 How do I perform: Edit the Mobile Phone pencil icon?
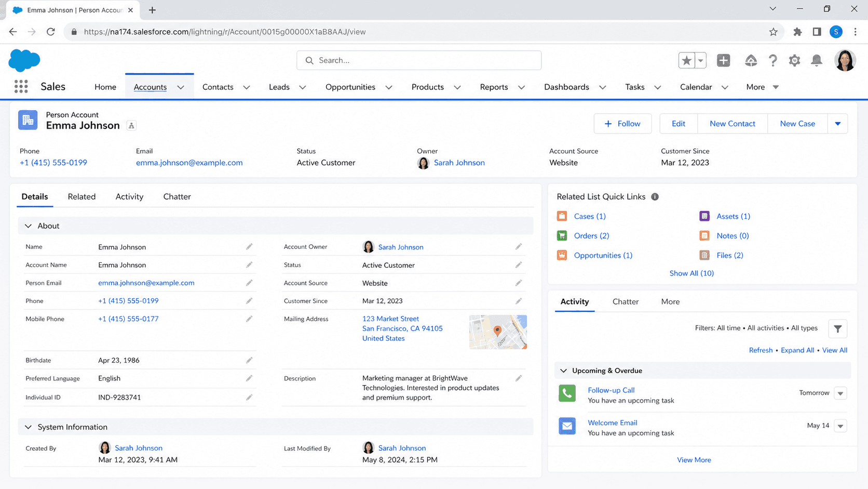(x=249, y=319)
